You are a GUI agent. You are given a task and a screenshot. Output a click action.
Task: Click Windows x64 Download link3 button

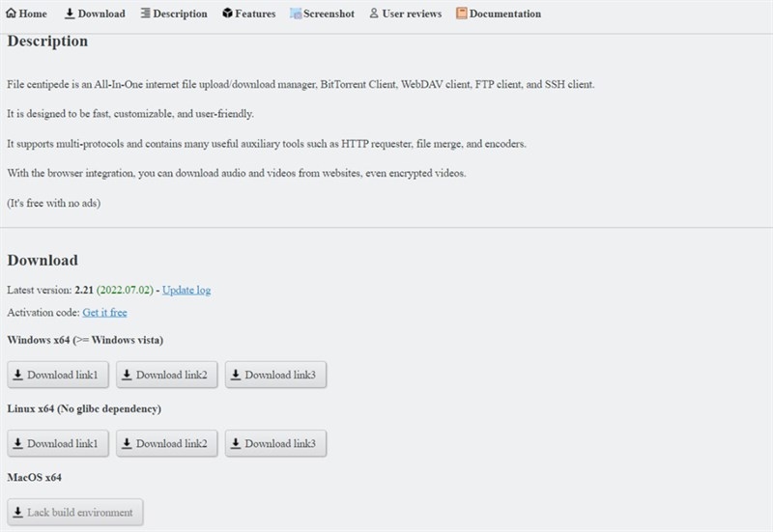click(275, 375)
